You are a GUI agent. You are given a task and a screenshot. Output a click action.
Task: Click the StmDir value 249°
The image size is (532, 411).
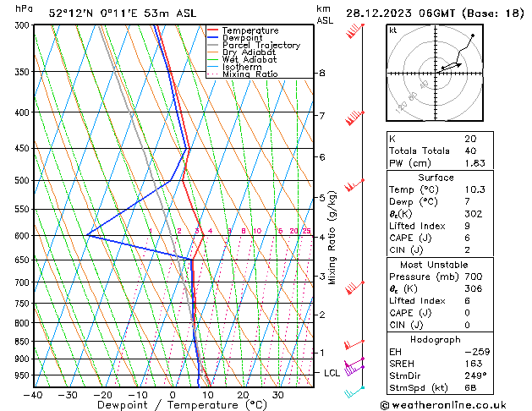pyautogui.click(x=475, y=376)
